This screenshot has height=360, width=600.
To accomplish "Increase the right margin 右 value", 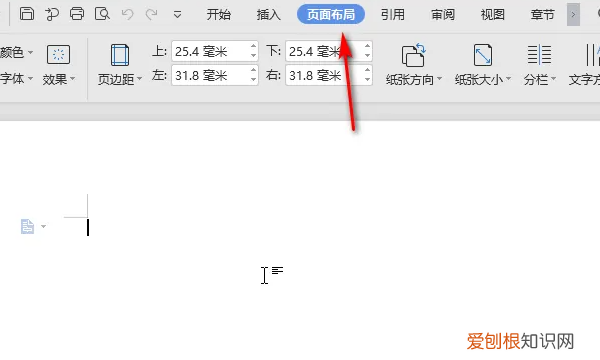I will 367,70.
